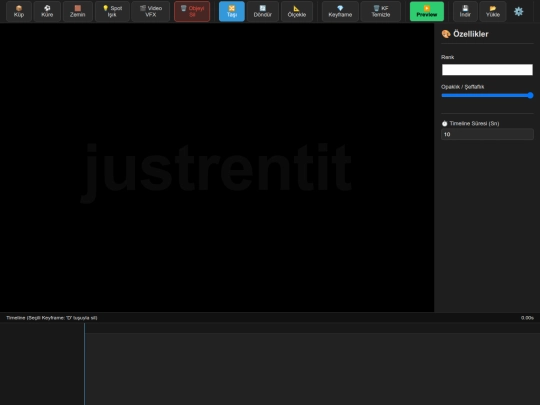The width and height of the screenshot is (540, 405).
Task: Click the blue timeline playhead marker
Action: pyautogui.click(x=84, y=363)
